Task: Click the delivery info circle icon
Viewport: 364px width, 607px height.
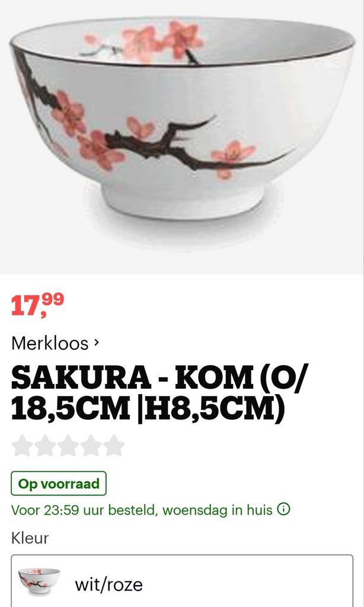Action: pos(283,509)
